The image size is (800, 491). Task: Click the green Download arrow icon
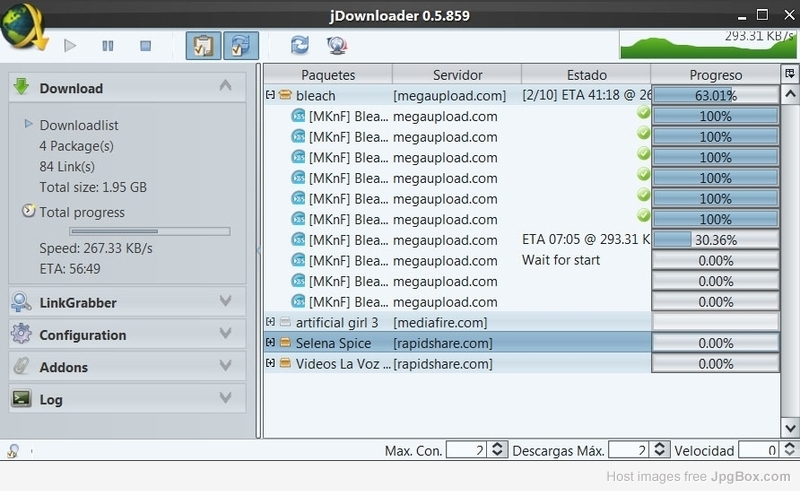click(x=21, y=87)
